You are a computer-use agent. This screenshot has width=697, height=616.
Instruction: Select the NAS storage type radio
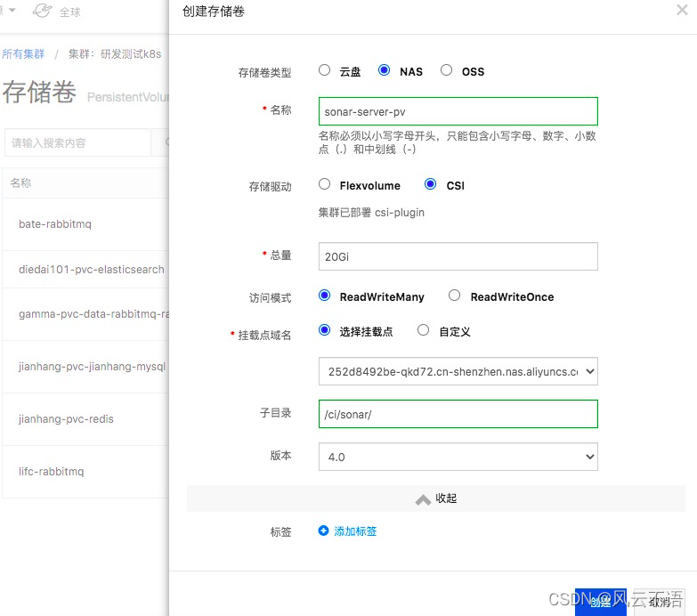click(384, 70)
